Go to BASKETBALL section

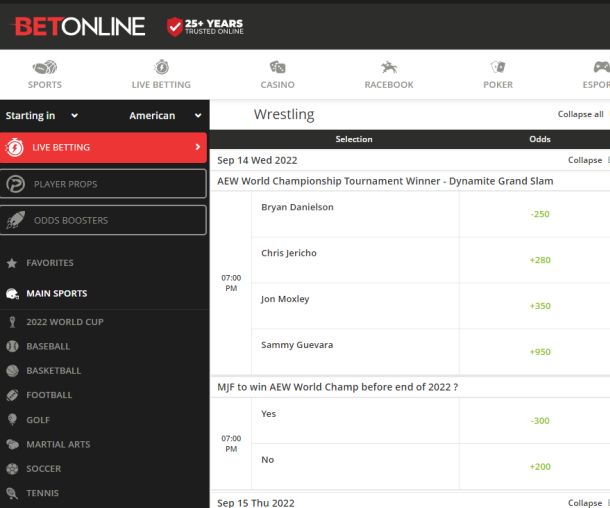coord(54,371)
